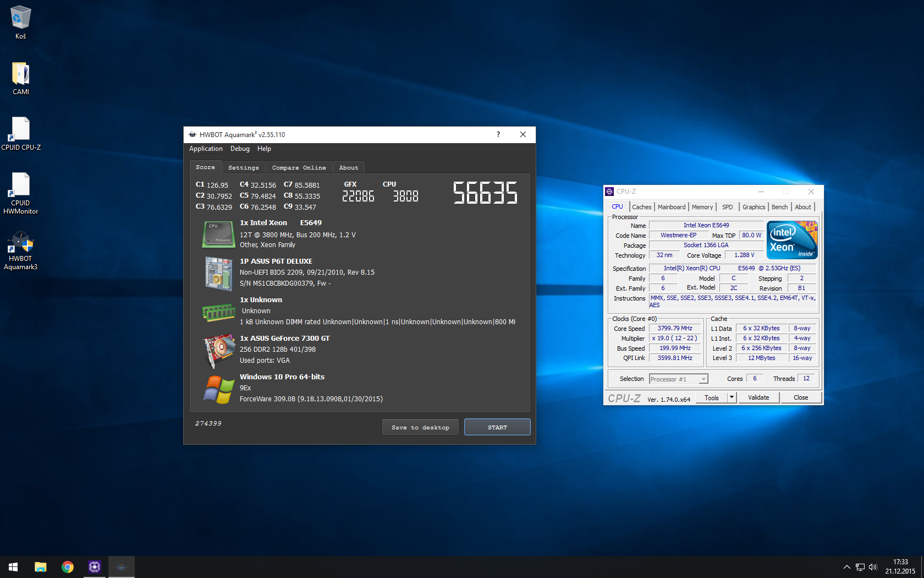Click the Tools button in CPU-Z
The height and width of the screenshot is (578, 924).
coord(712,397)
